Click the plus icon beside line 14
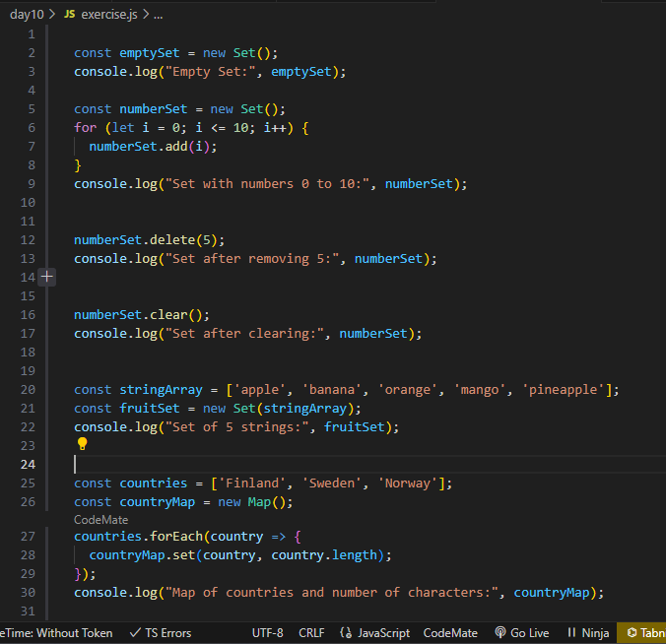The height and width of the screenshot is (644, 666). point(46,278)
